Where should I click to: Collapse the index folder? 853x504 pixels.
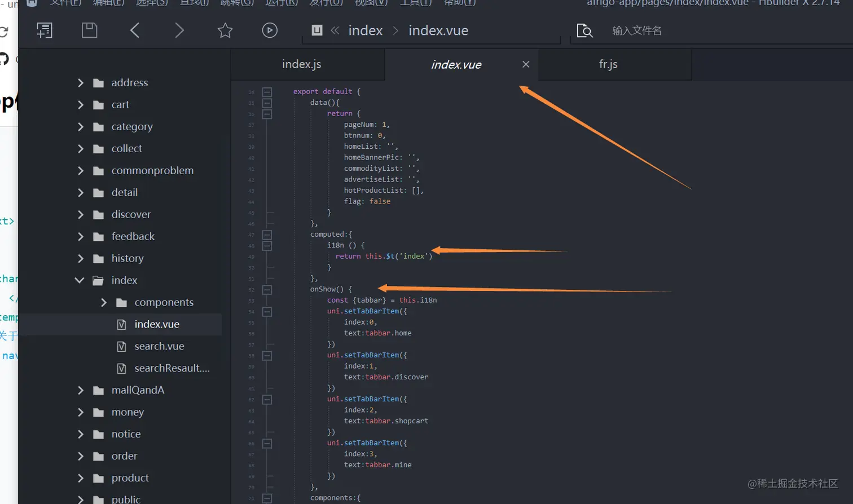[80, 280]
